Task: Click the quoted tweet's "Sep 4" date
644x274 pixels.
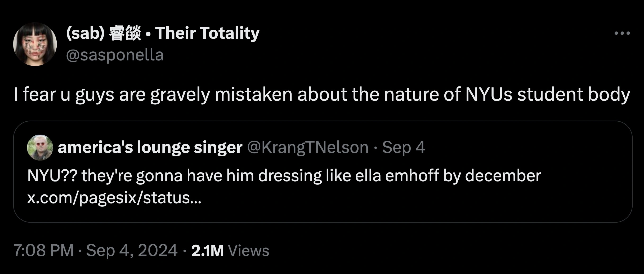Action: pyautogui.click(x=404, y=147)
